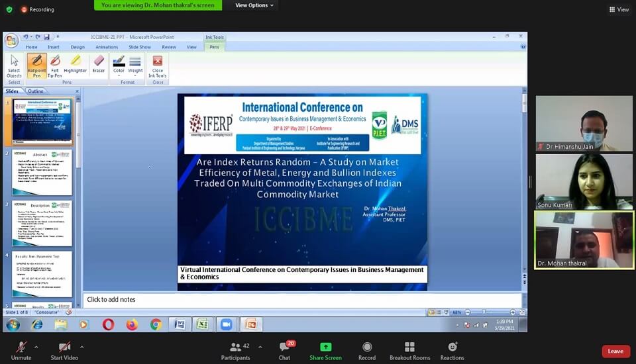Open the Participants list

(235, 350)
